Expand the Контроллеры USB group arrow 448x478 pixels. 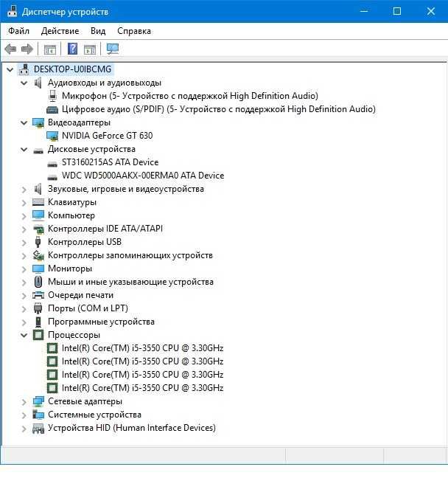[24, 243]
